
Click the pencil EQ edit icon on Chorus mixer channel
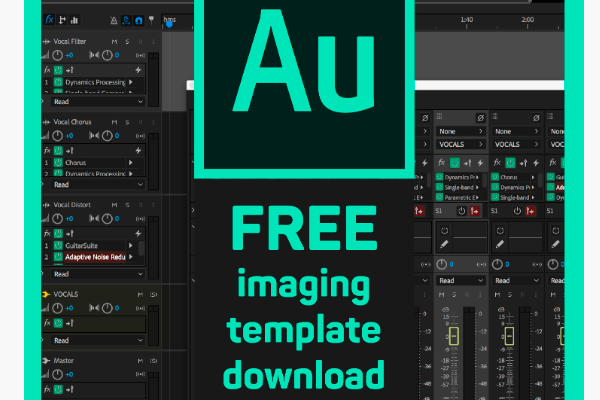500,244
